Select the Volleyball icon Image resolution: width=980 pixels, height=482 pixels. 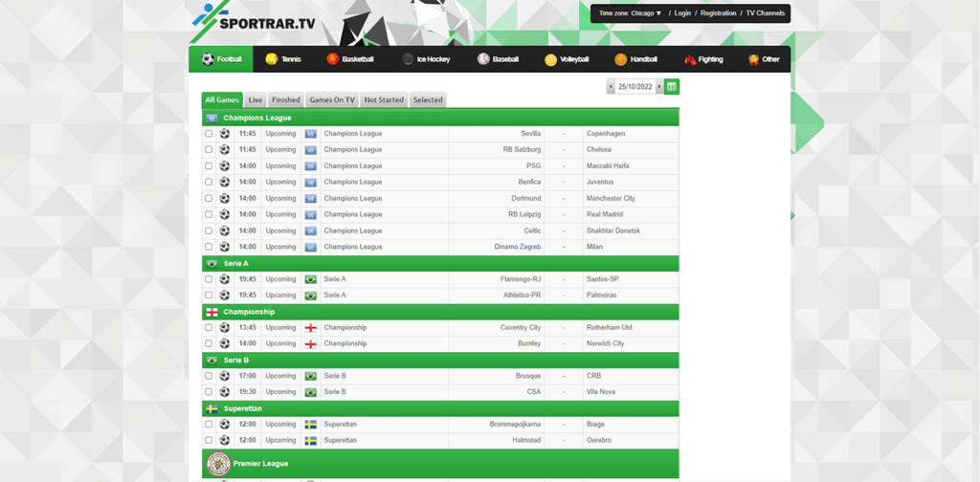pyautogui.click(x=550, y=59)
